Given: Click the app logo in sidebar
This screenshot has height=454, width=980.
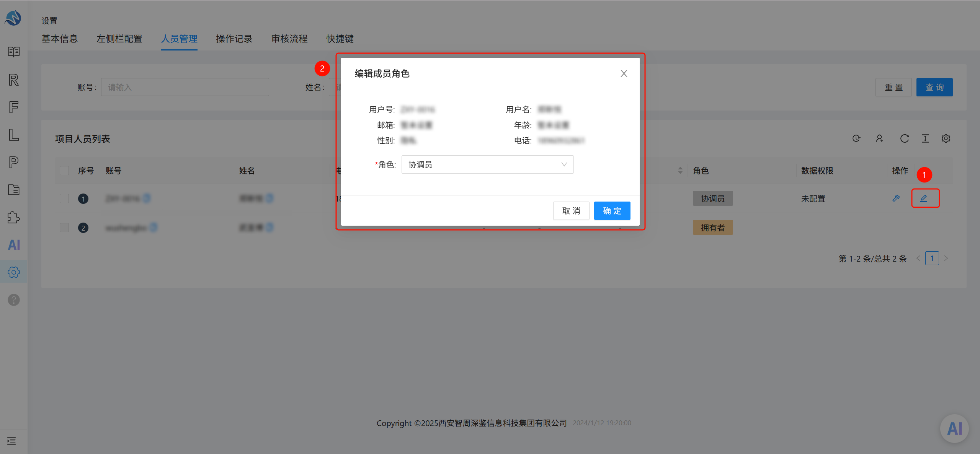Looking at the screenshot, I should tap(13, 18).
